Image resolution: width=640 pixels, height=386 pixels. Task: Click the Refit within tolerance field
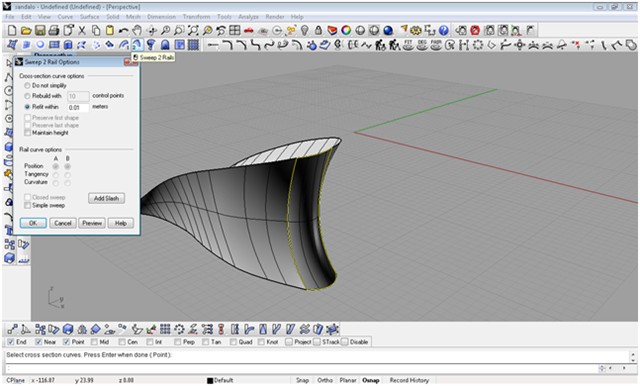point(78,108)
